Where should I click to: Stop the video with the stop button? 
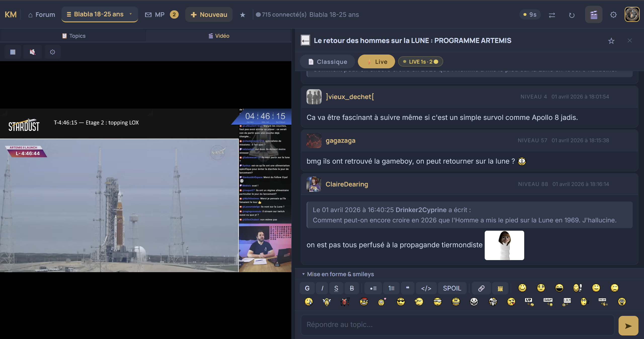coord(13,52)
